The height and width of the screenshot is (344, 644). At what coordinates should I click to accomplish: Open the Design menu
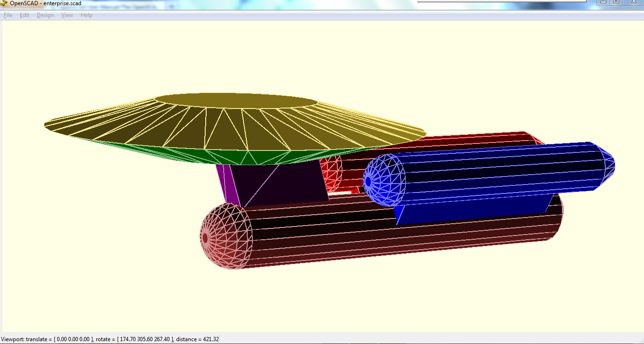pyautogui.click(x=45, y=15)
